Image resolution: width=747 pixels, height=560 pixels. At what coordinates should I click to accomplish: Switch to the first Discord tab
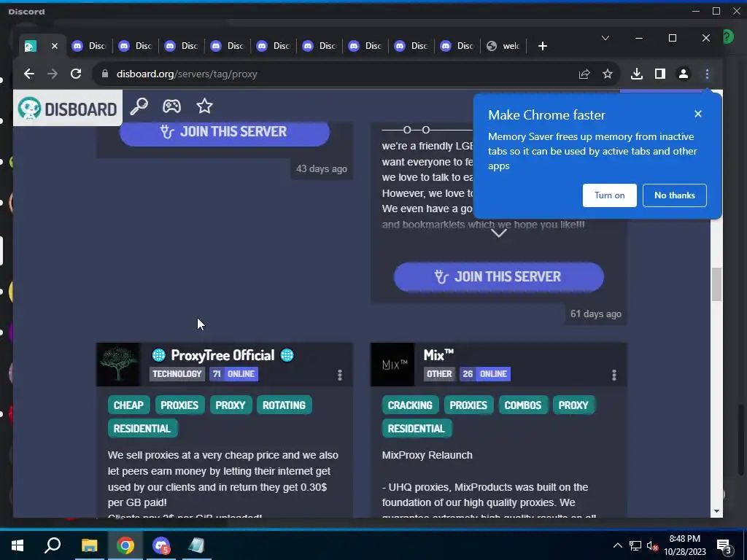pyautogui.click(x=88, y=46)
